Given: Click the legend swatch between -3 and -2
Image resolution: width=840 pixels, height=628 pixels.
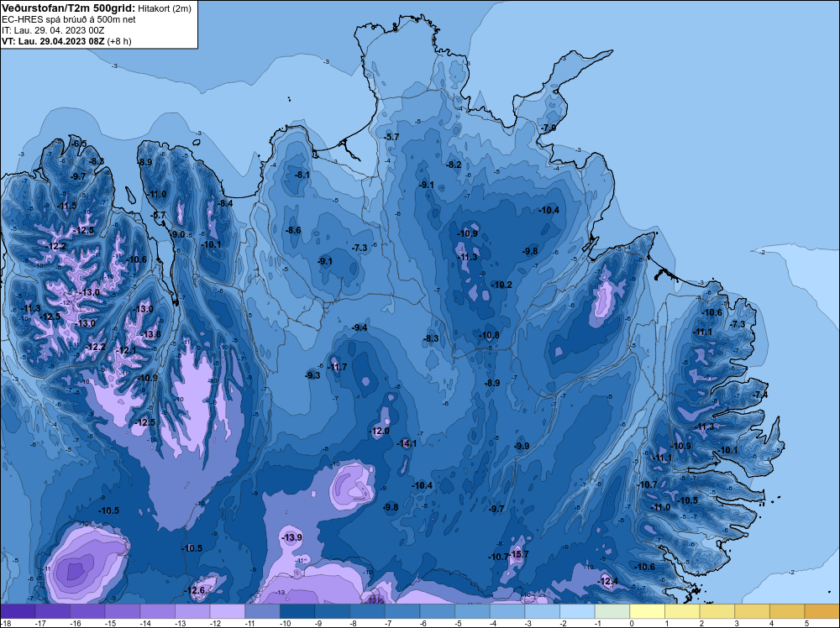Looking at the screenshot, I should 543,611.
